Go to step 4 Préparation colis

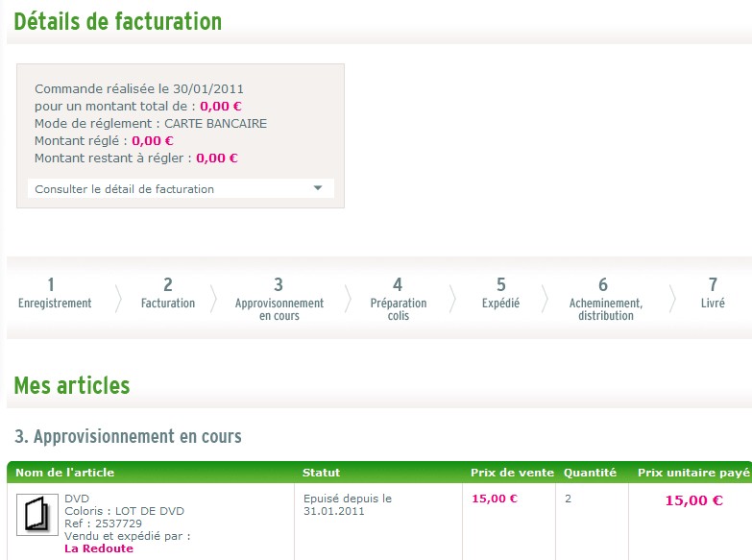[398, 299]
